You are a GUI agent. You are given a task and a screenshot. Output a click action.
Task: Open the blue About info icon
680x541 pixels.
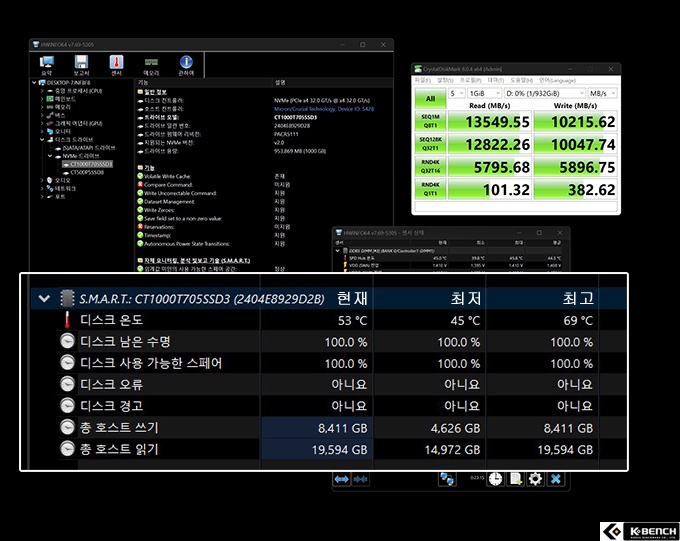click(x=186, y=62)
